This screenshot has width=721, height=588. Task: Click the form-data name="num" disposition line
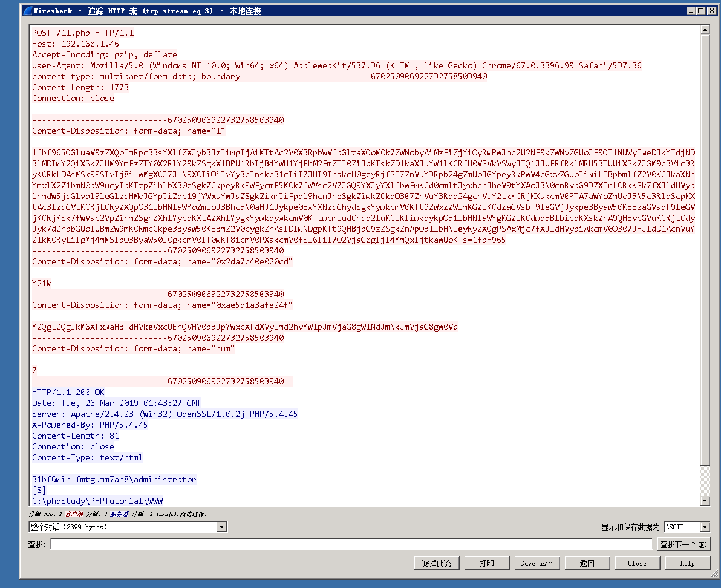(133, 349)
